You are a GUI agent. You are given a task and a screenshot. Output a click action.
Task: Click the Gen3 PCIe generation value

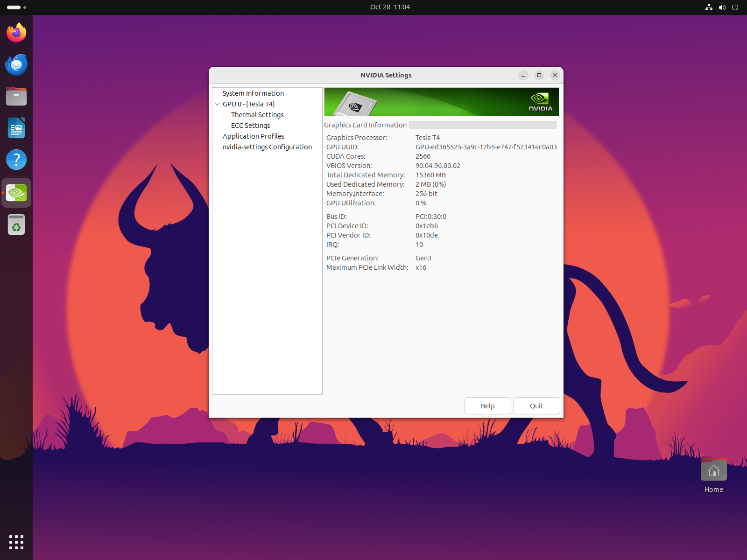point(423,258)
